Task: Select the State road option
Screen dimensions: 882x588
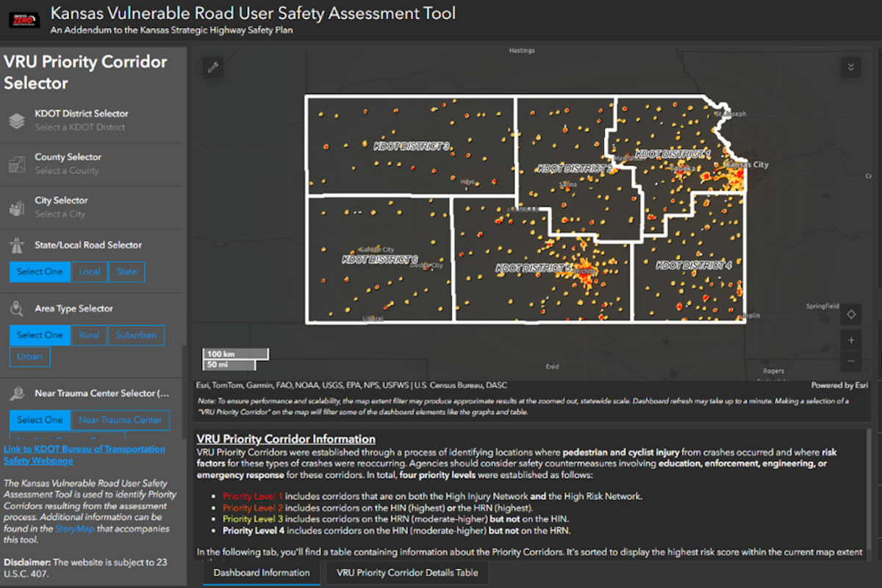Action: pos(126,272)
